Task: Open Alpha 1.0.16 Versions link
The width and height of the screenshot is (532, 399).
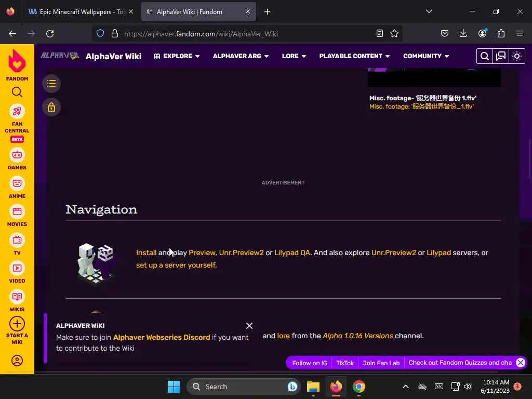Action: [357, 336]
